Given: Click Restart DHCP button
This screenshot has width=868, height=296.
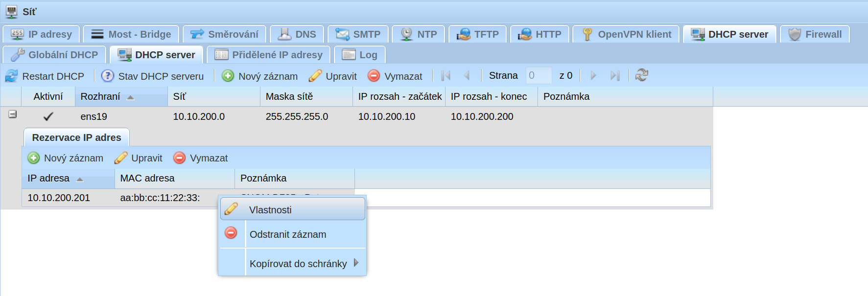Looking at the screenshot, I should tap(45, 76).
